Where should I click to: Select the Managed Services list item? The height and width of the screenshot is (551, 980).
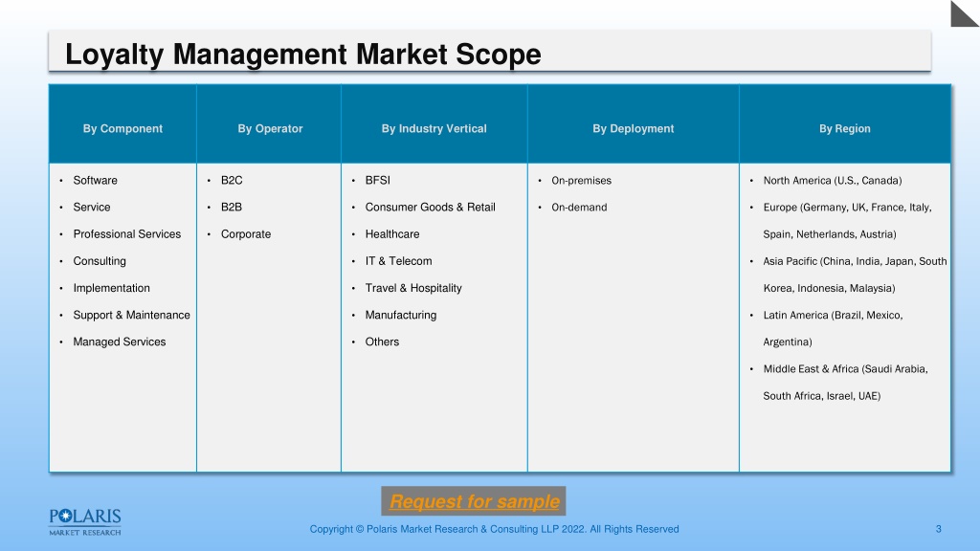click(x=120, y=342)
